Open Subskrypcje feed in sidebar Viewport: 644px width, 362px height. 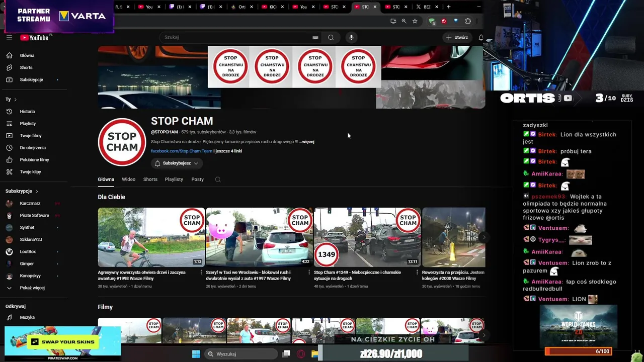coord(31,79)
